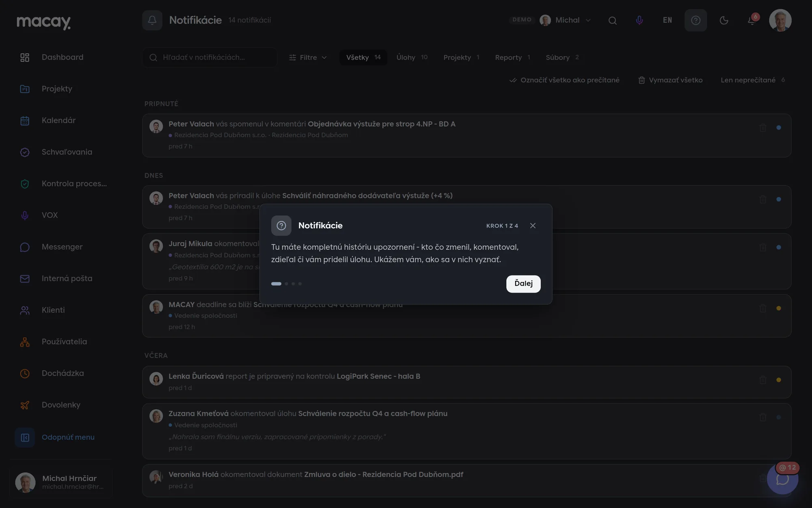812x508 pixels.
Task: Go to Kalendár in sidebar
Action: point(61,121)
